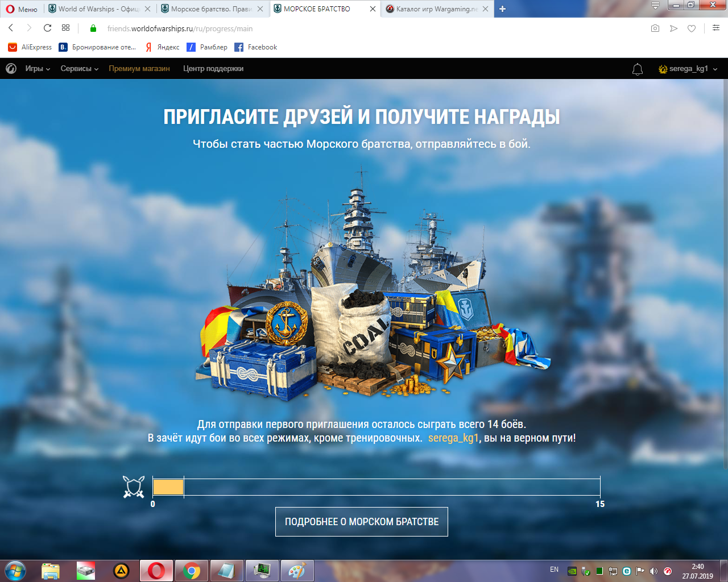Open Windows Explorer from taskbar
Viewport: 728px width, 582px height.
[51, 571]
